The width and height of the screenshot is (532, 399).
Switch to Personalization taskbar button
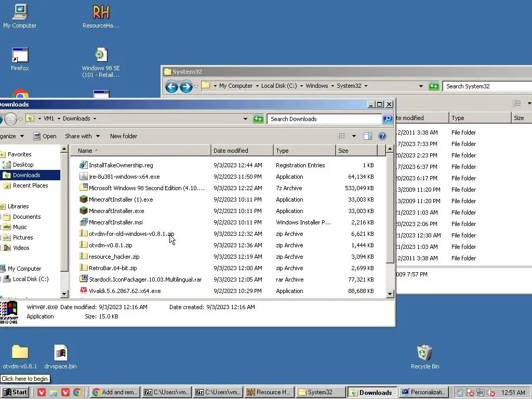424,392
